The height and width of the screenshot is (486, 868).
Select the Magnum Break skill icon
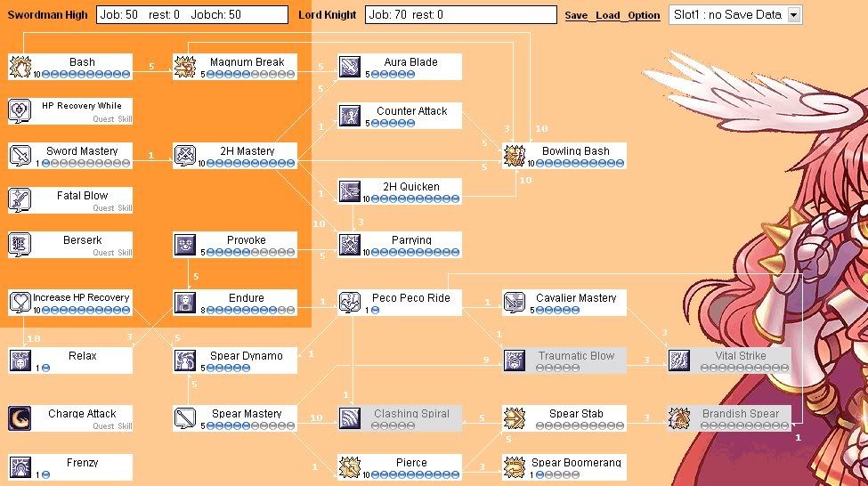click(185, 67)
